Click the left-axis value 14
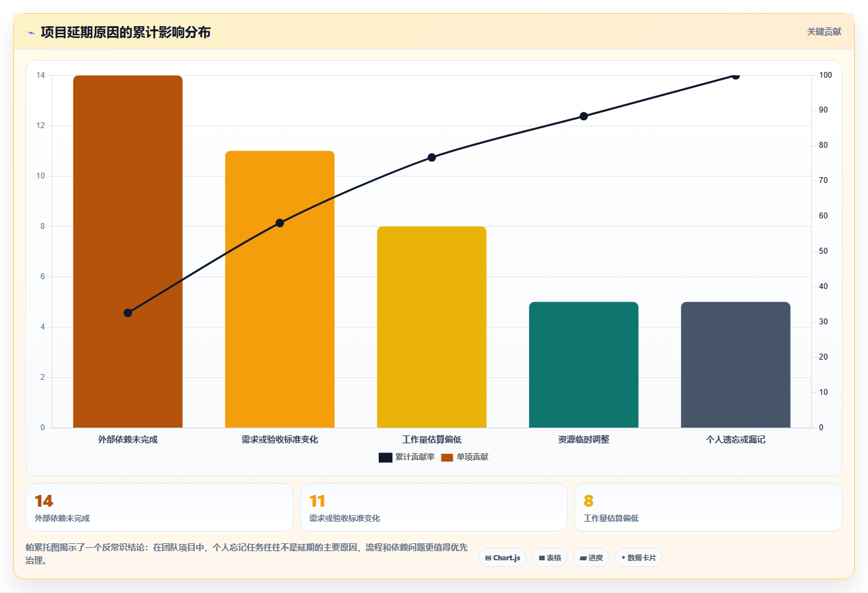868x593 pixels. [41, 75]
